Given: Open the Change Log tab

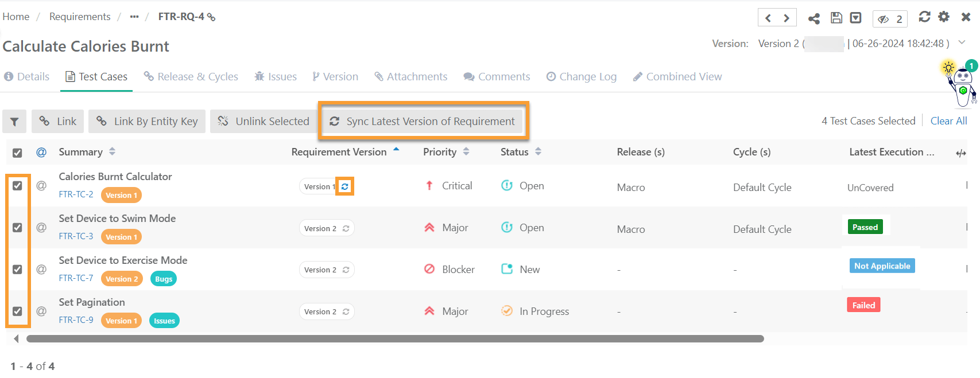Looking at the screenshot, I should (581, 77).
